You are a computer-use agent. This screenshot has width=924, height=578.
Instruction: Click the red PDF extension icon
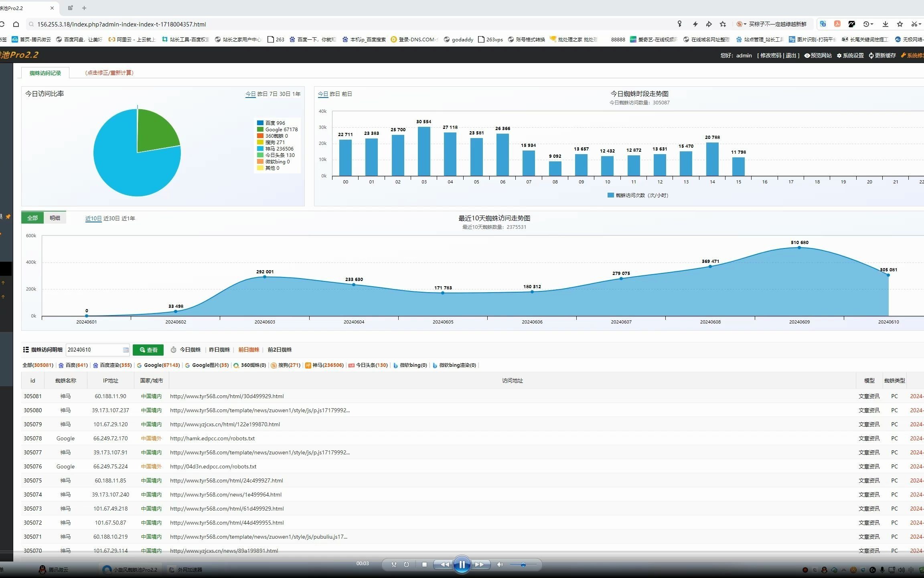point(837,24)
